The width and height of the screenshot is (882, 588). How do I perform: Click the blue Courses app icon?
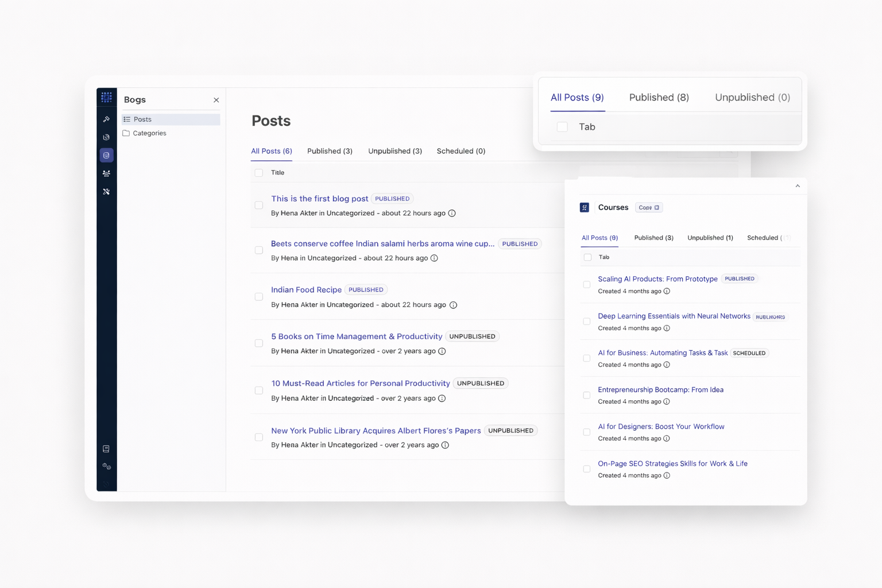(x=585, y=207)
